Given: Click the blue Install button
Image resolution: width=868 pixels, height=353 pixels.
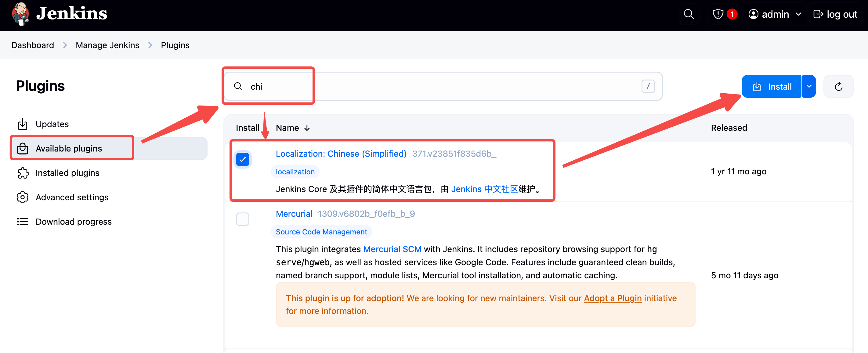Looking at the screenshot, I should [771, 87].
